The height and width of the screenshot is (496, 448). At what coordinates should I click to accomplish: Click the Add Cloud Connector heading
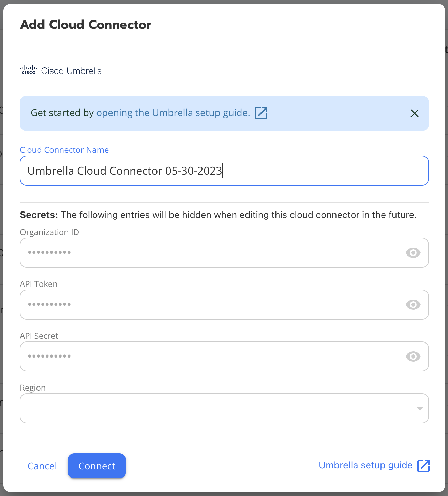coord(86,25)
